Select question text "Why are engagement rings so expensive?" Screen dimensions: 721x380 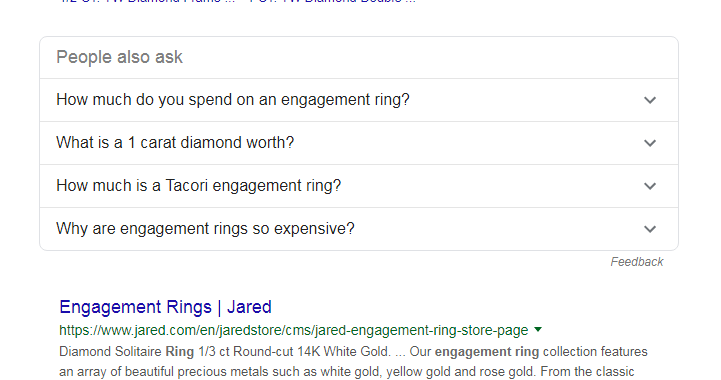pyautogui.click(x=205, y=229)
